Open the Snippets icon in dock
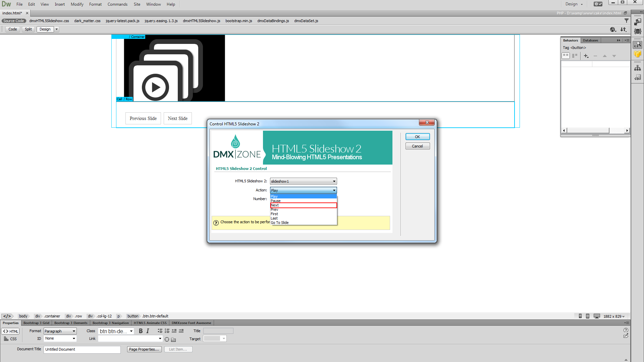 pos(638,77)
